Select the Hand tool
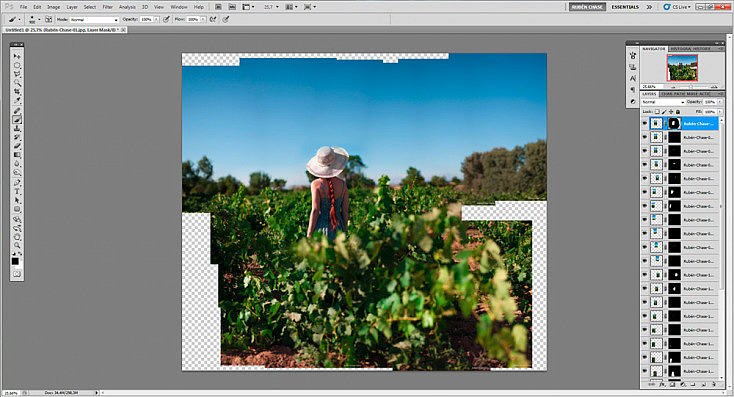This screenshot has width=734, height=397. 17,237
